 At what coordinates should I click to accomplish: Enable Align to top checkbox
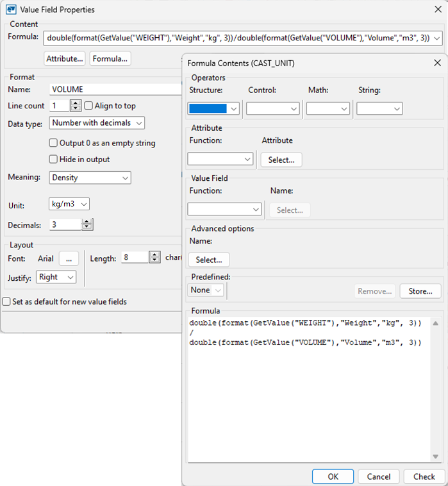89,106
